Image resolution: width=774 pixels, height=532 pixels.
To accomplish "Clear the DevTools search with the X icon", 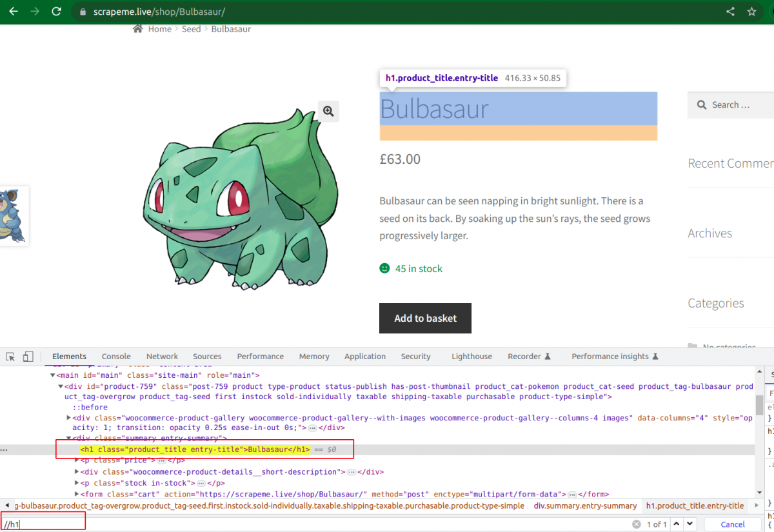I will point(636,524).
